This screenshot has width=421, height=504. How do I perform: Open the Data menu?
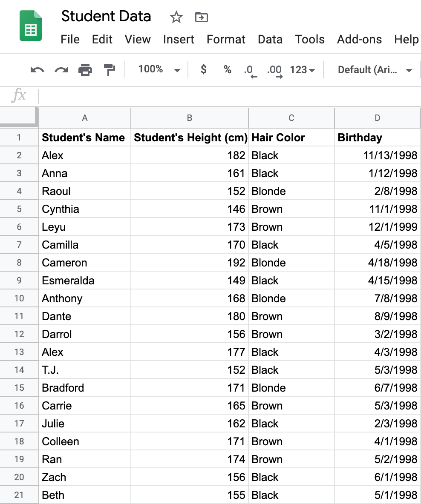pyautogui.click(x=270, y=39)
